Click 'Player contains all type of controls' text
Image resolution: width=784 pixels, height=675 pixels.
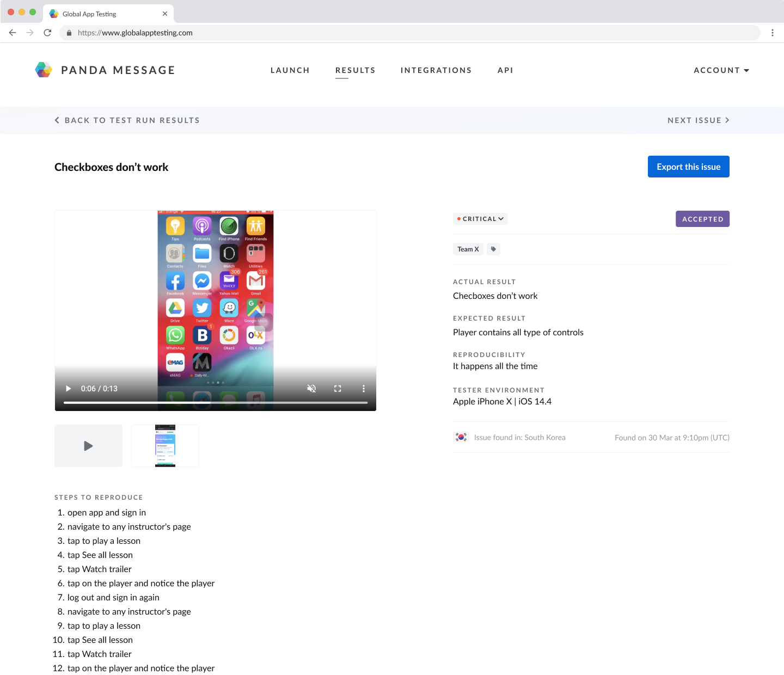pyautogui.click(x=518, y=333)
